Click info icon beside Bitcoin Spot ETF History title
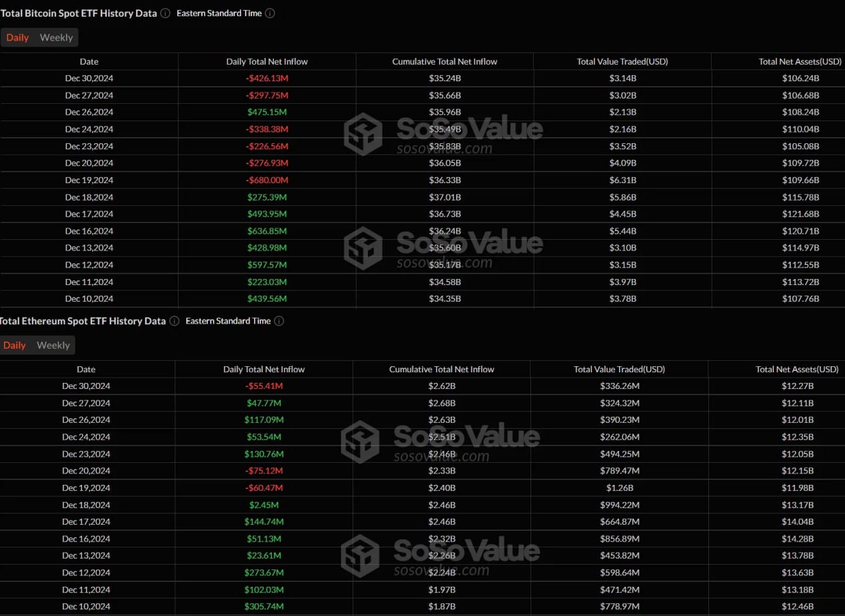The height and width of the screenshot is (616, 845). pos(165,13)
